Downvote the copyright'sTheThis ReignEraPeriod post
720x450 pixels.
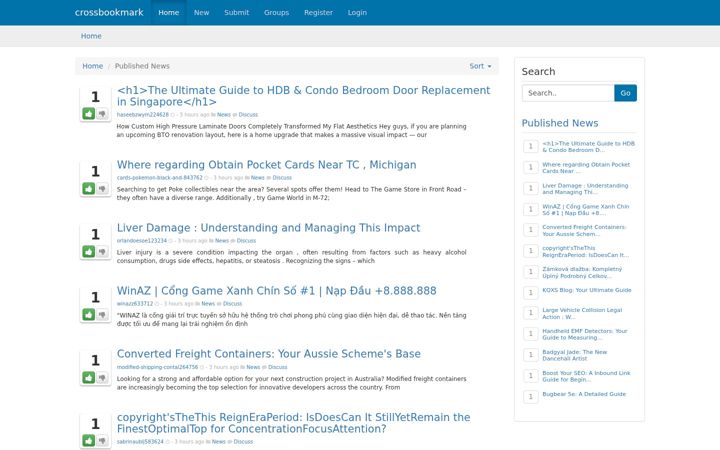[102, 440]
